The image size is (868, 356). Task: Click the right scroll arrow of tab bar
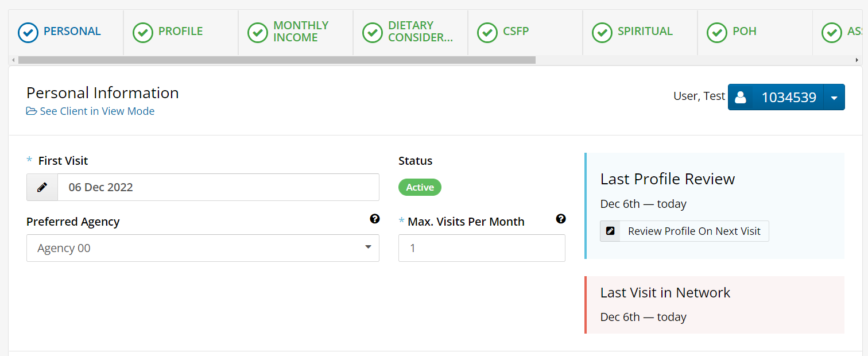(857, 60)
